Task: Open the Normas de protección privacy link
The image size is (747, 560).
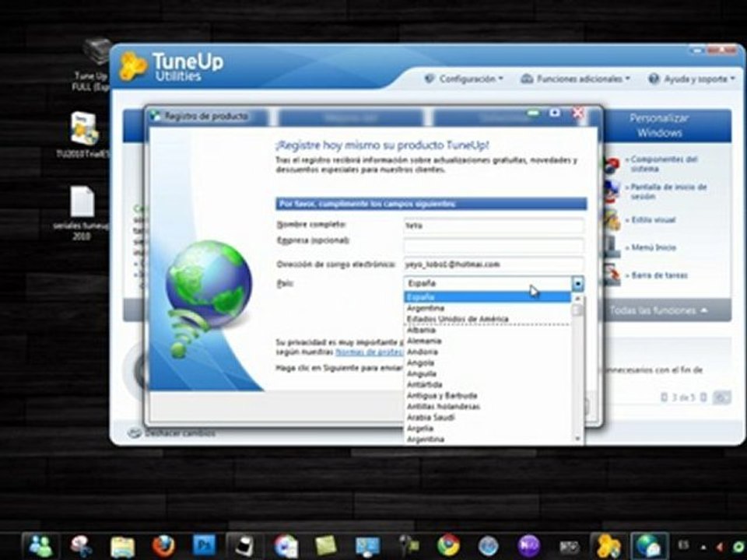Action: [369, 352]
